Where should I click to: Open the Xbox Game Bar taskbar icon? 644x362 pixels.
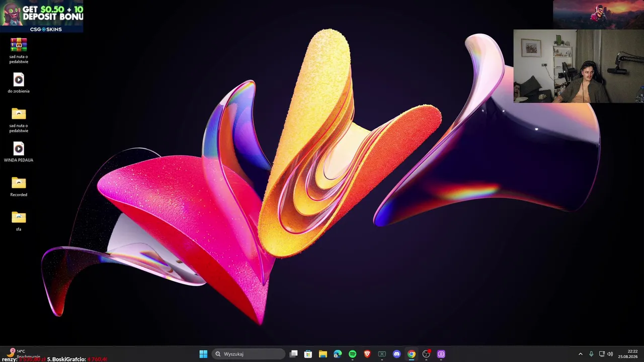click(382, 354)
